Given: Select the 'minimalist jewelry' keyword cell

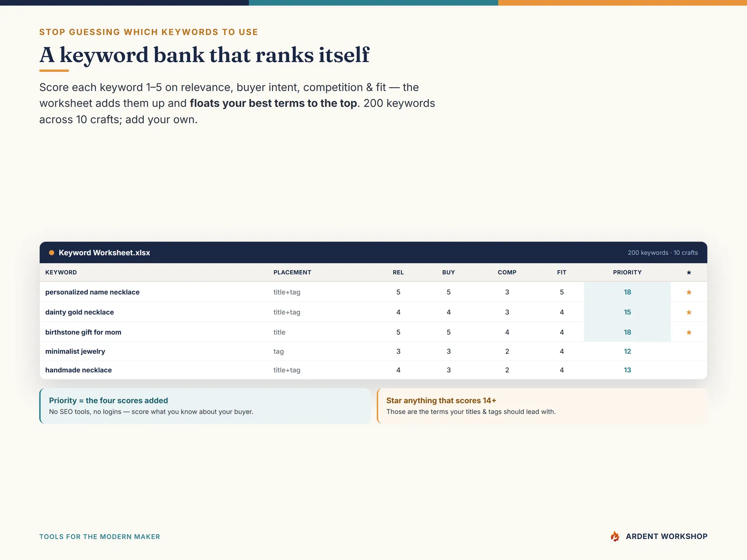Looking at the screenshot, I should pos(75,351).
